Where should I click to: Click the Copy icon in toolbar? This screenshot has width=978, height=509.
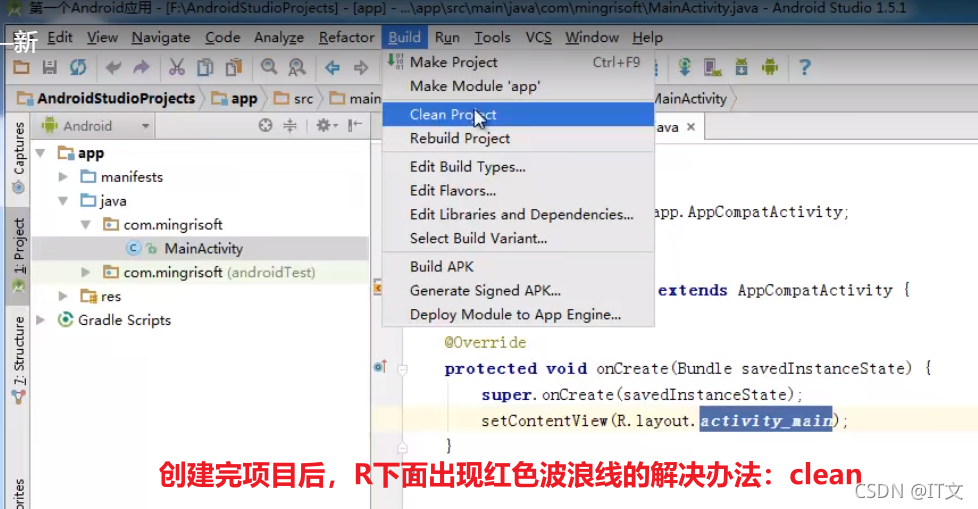click(205, 67)
